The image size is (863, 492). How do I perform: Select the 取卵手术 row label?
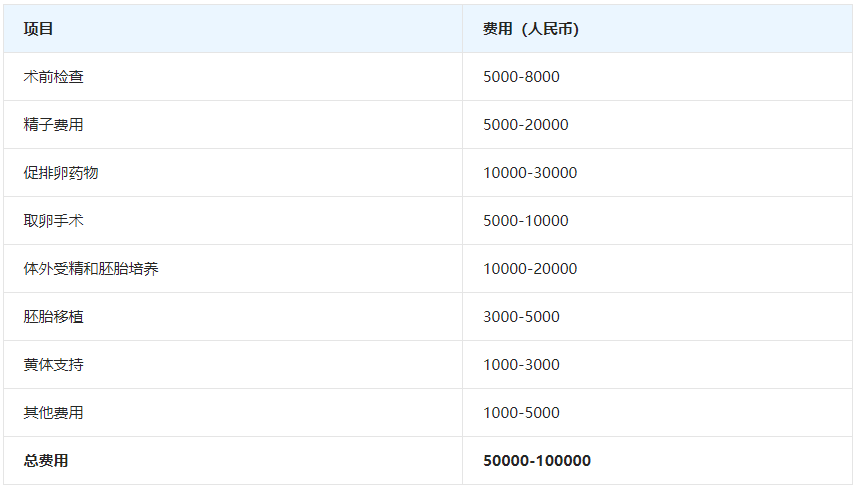click(54, 221)
